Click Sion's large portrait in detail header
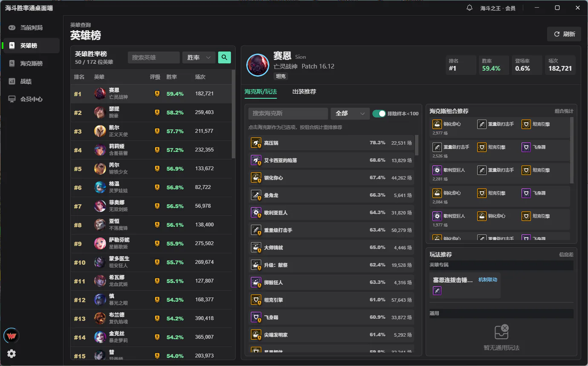Viewport: 588px width, 366px height. (258, 65)
